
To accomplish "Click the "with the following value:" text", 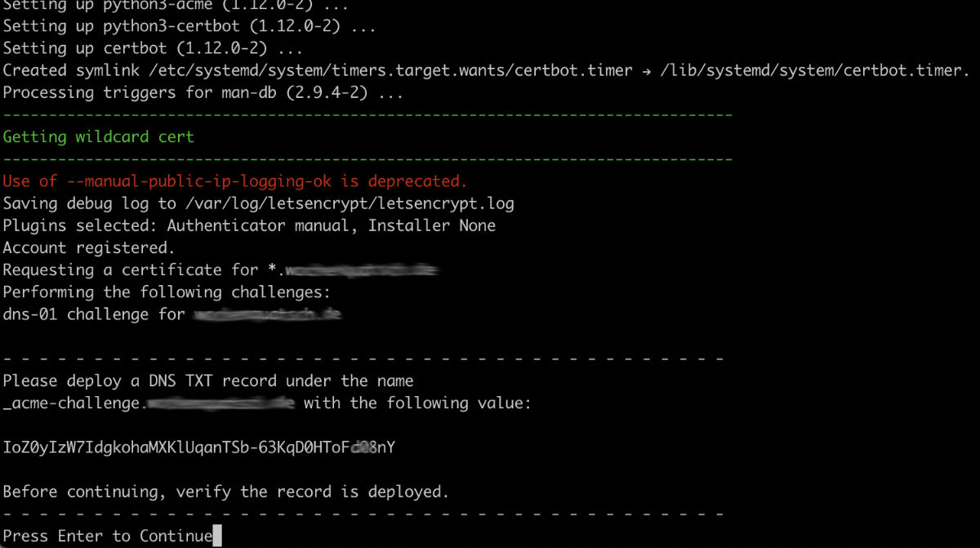I will click(x=417, y=403).
